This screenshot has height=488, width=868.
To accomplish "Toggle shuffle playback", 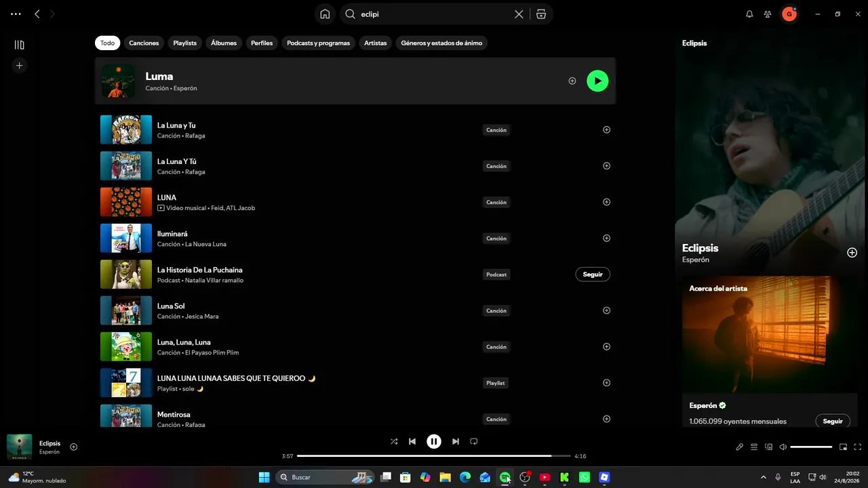I will (394, 441).
